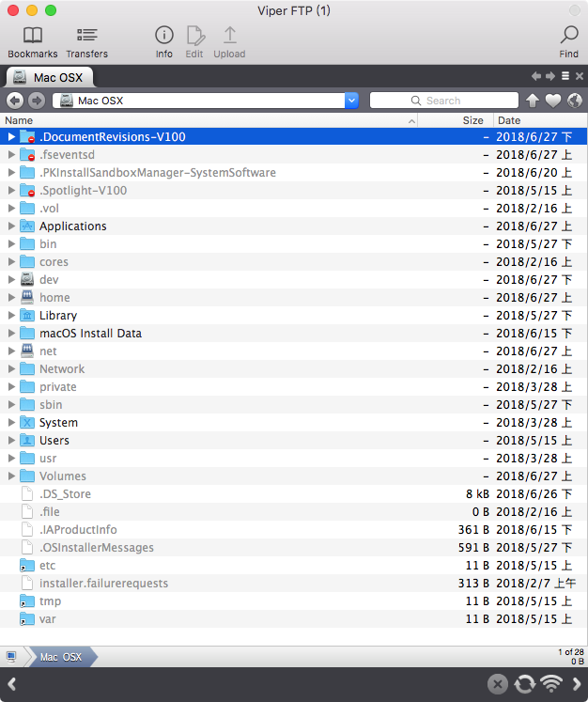Expand the usr folder
Screen dimensions: 588x702
[x=11, y=458]
